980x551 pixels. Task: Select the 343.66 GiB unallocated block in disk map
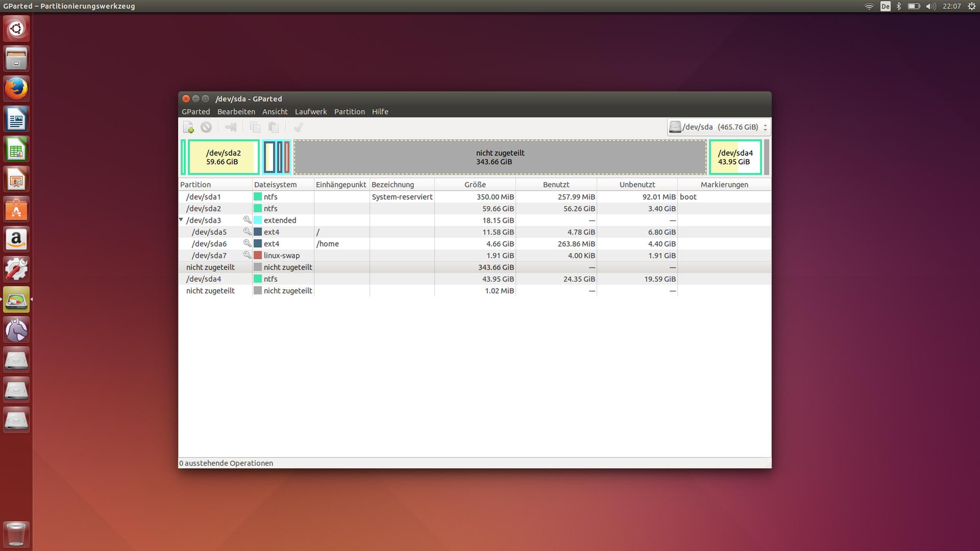coord(500,157)
